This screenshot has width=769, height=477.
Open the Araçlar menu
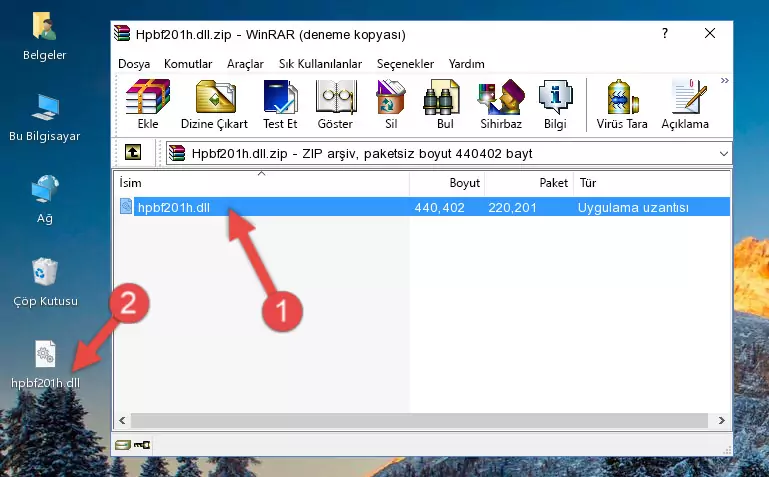(x=245, y=64)
